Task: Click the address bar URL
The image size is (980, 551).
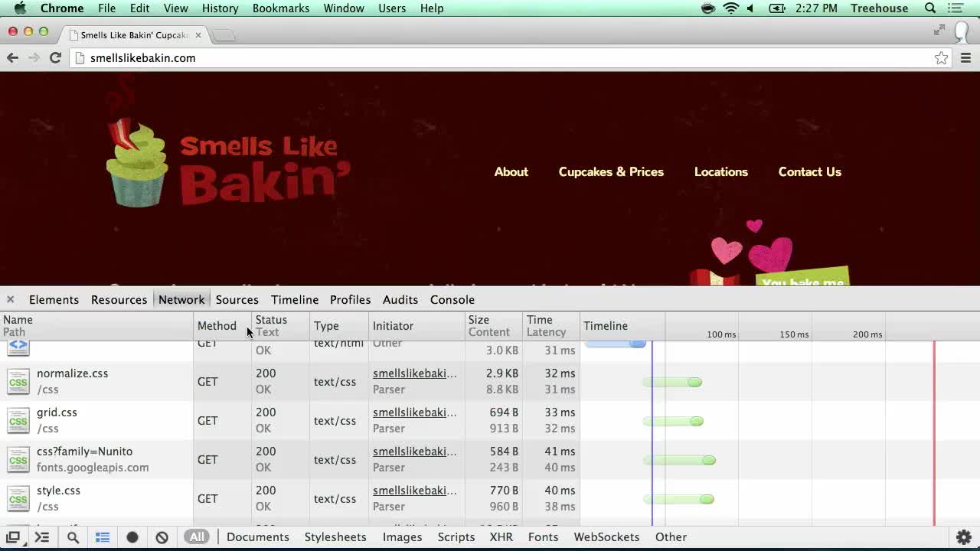Action: (143, 58)
